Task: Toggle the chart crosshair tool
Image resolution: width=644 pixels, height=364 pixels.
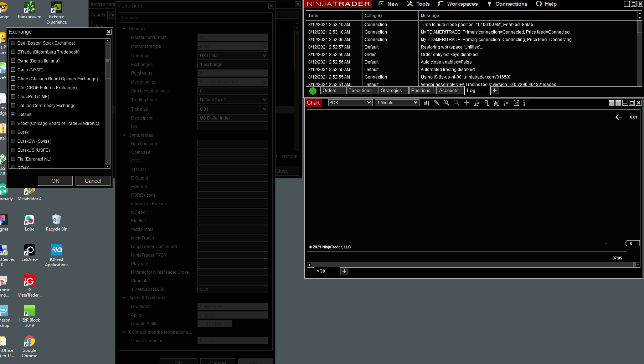Action: [x=466, y=103]
